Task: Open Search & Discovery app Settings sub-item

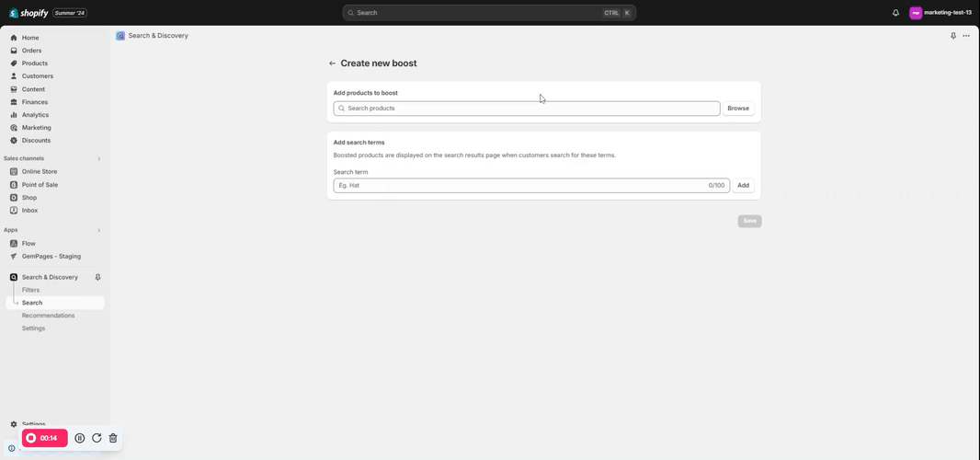Action: point(33,328)
